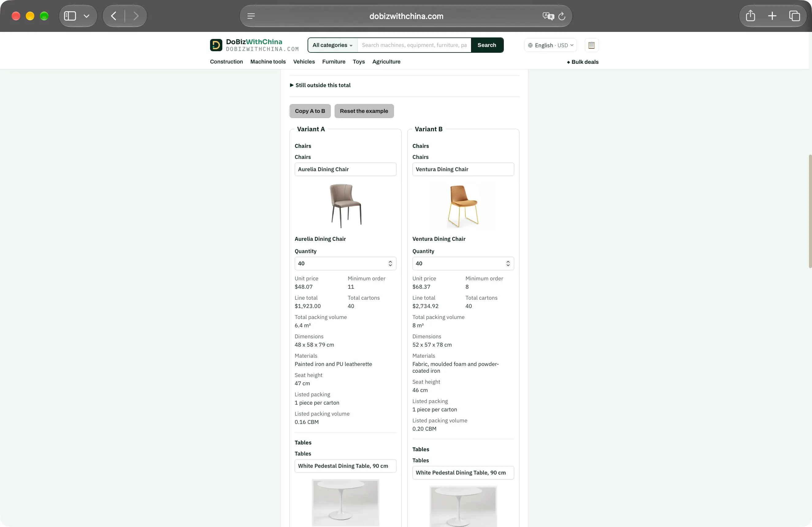Viewport: 812px width, 527px height.
Task: Click the Variant A white pedestal table image
Action: point(345,503)
